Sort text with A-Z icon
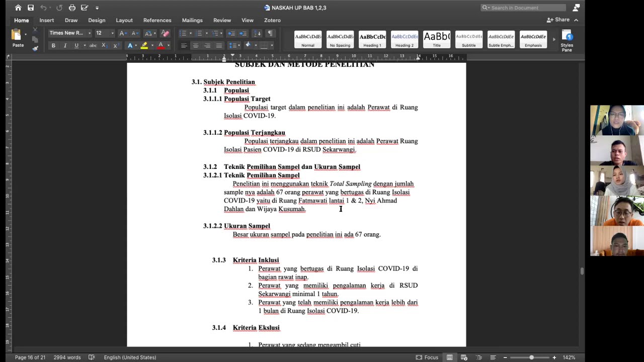644x362 pixels. [257, 33]
